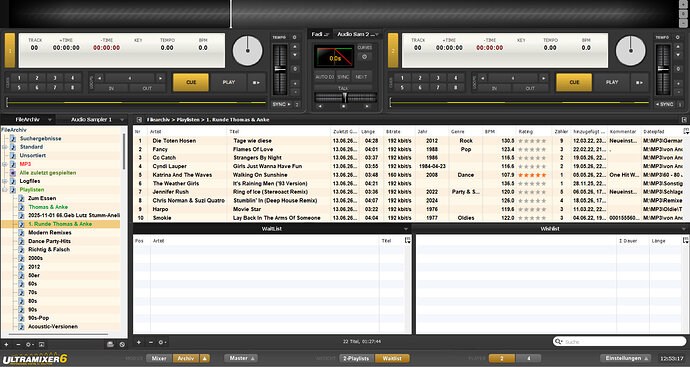Click the search field Suche
The height and width of the screenshot is (367, 690).
pos(619,341)
